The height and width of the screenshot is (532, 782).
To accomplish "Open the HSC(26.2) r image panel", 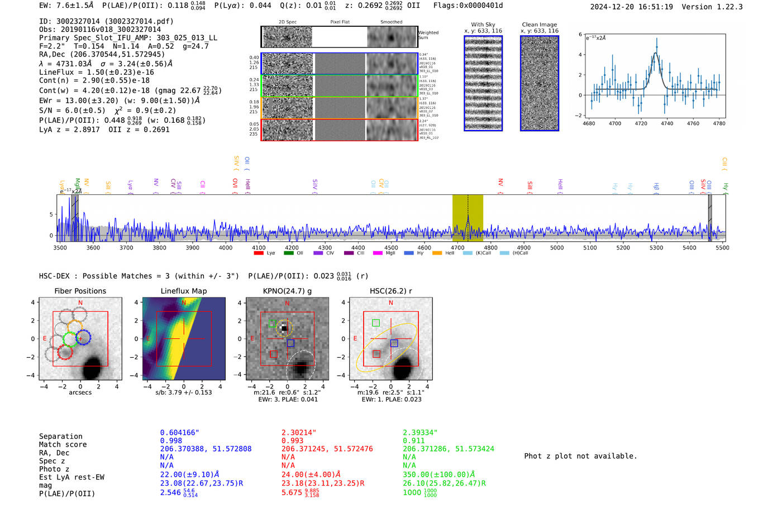I will [x=391, y=338].
